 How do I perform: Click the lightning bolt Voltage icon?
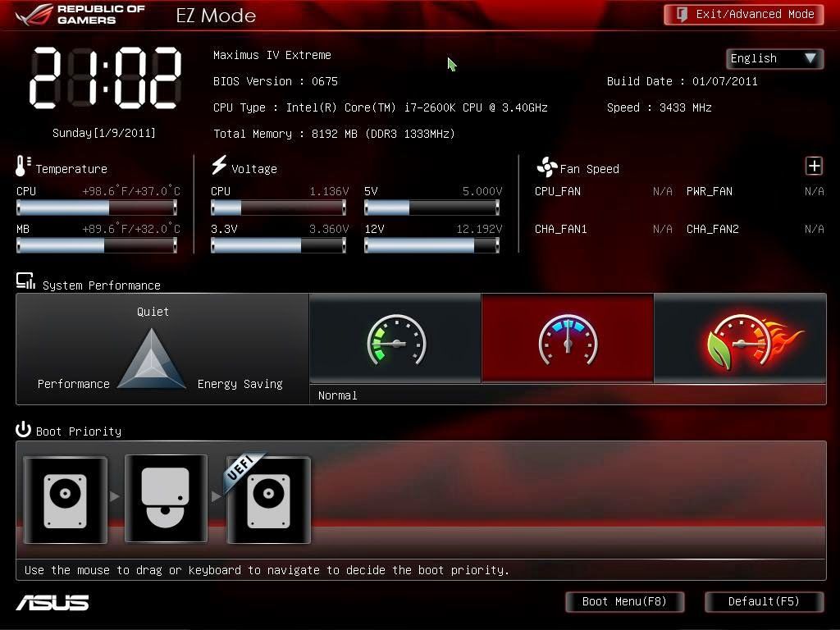[219, 166]
